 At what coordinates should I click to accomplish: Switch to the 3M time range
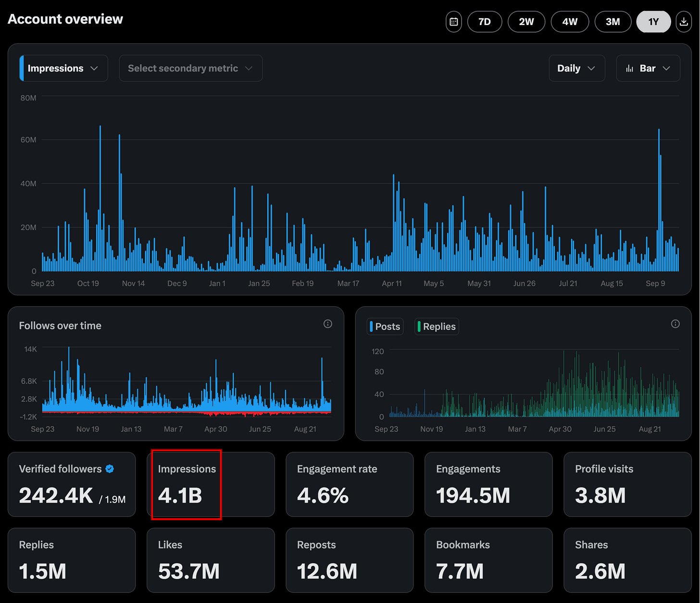pos(612,22)
